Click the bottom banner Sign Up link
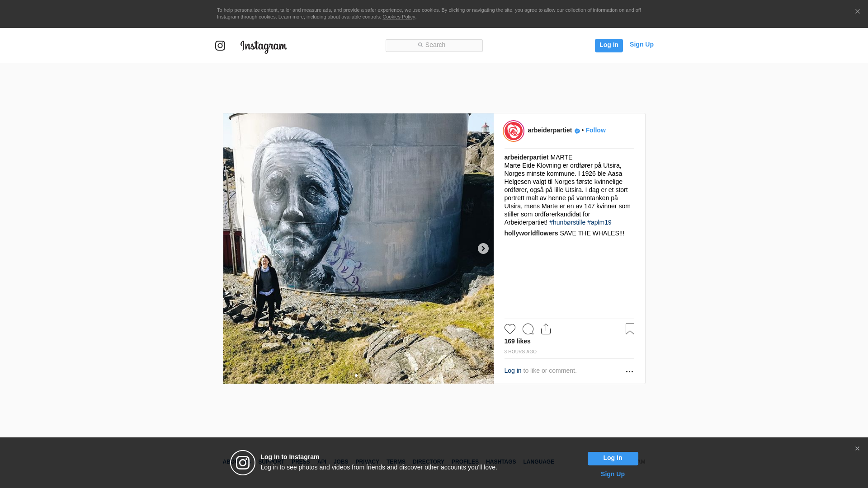 pos(613,474)
